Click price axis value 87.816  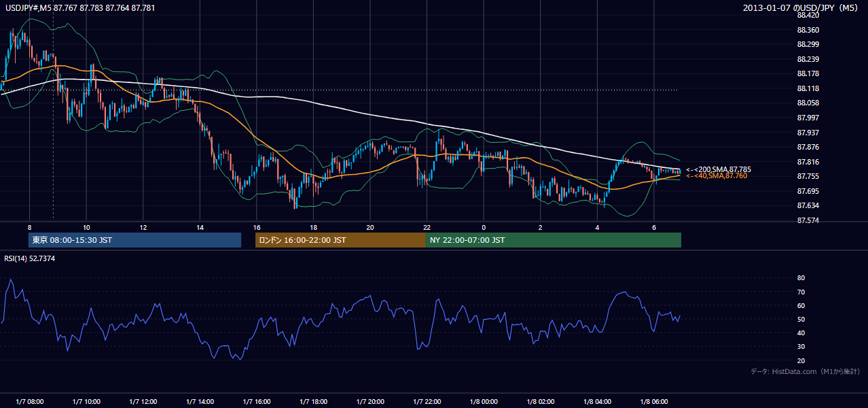pyautogui.click(x=807, y=162)
